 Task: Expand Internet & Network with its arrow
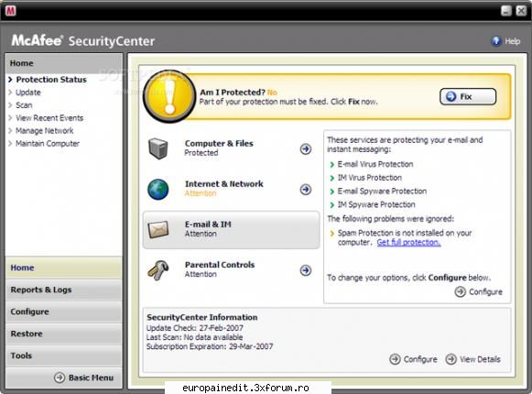click(x=306, y=189)
